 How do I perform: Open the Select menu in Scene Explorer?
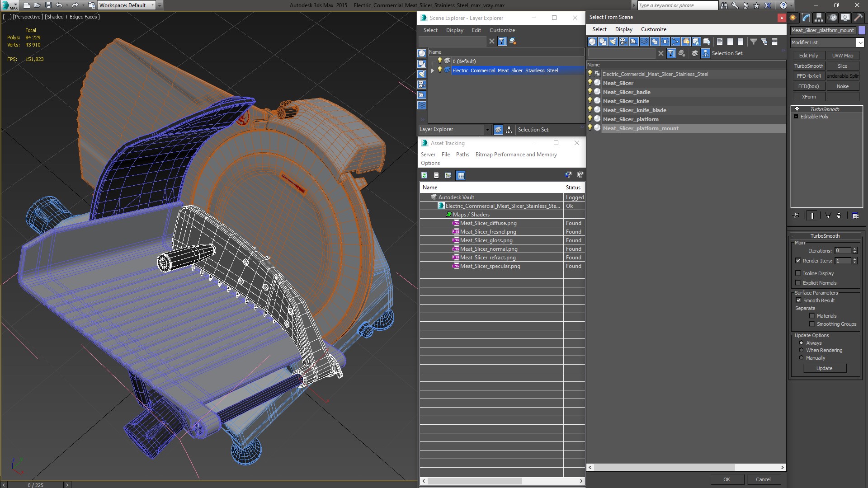tap(430, 30)
